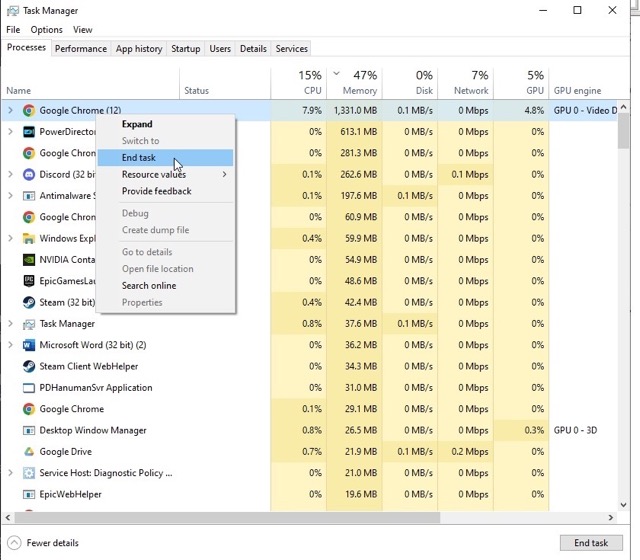The image size is (640, 560).
Task: Sort by the Network column header
Action: click(x=466, y=83)
